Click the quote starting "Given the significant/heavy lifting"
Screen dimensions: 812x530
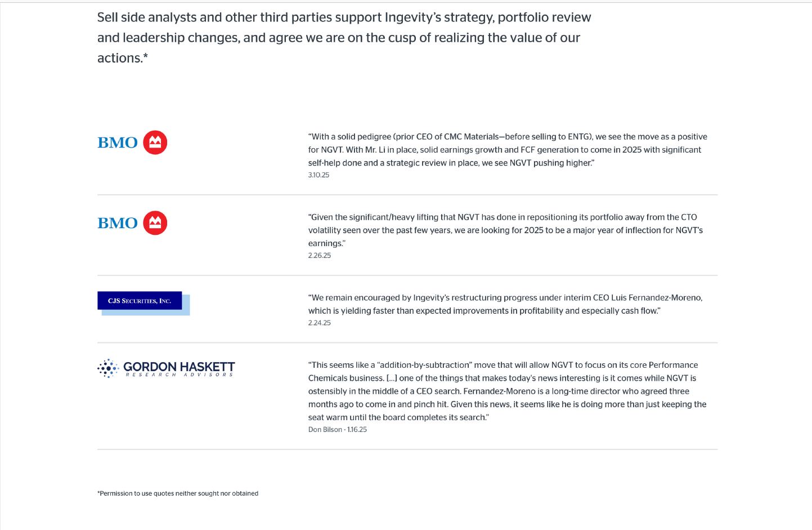coord(505,230)
